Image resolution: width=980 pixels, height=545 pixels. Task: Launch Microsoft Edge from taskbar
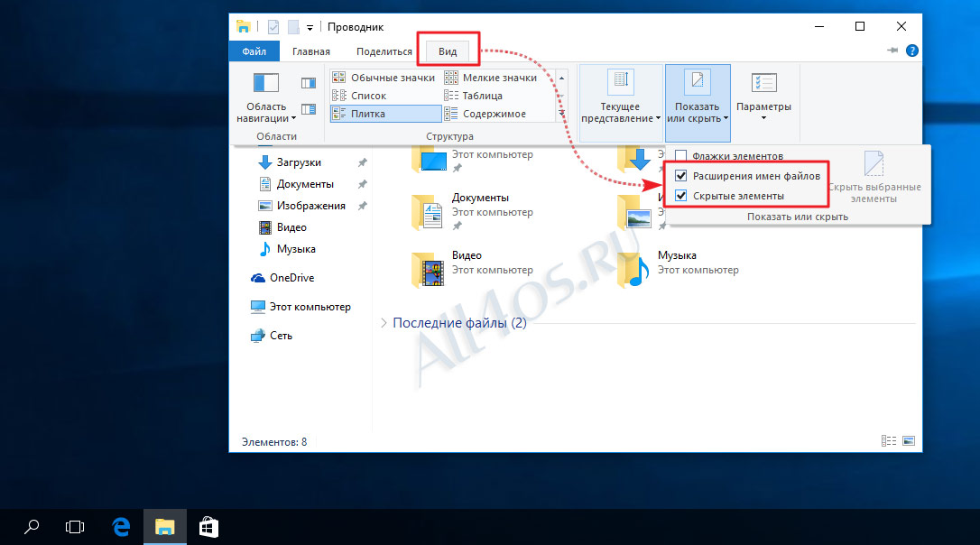(121, 527)
